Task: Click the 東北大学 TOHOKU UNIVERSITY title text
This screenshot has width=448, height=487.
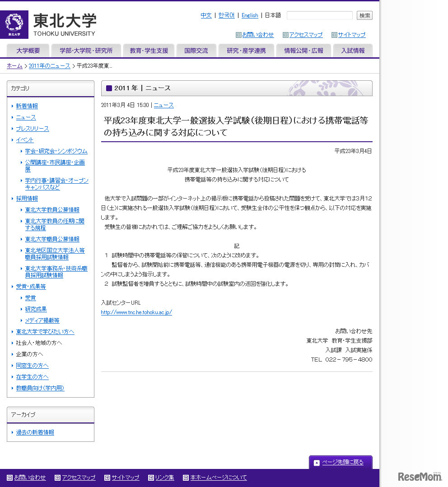Action: tap(65, 25)
